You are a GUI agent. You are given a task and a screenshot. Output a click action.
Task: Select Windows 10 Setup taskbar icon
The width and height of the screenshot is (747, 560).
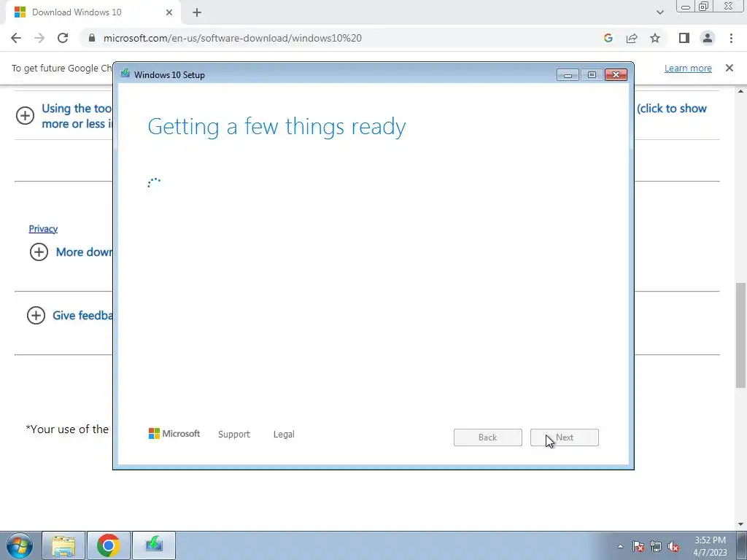point(154,545)
